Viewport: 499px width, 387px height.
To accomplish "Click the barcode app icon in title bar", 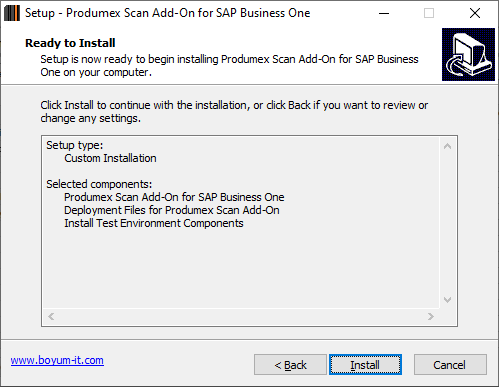I will coord(12,13).
